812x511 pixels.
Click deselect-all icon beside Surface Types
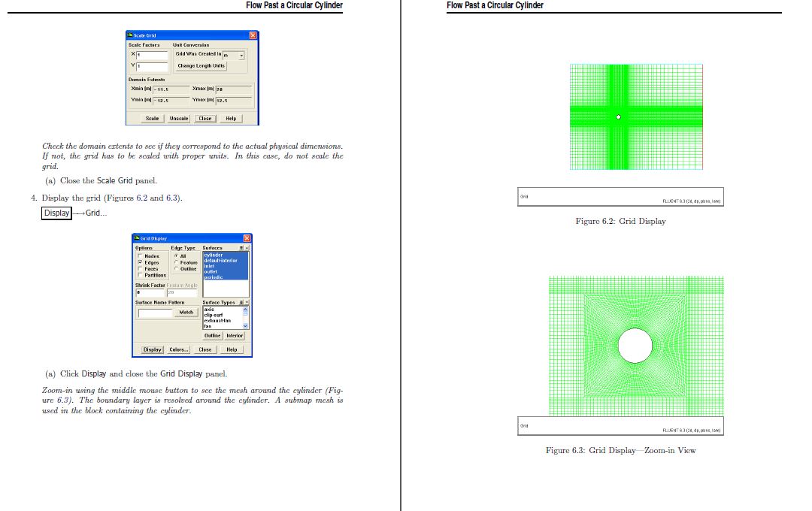pyautogui.click(x=247, y=302)
